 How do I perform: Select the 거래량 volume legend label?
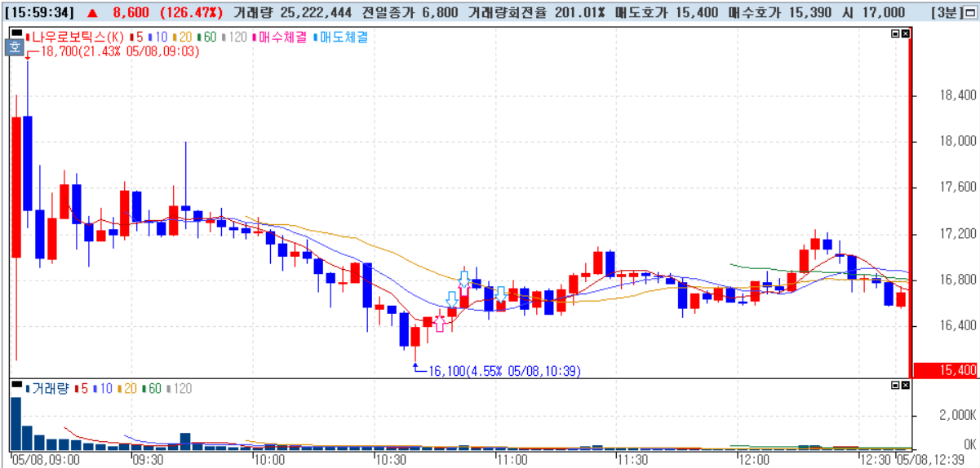[47, 389]
